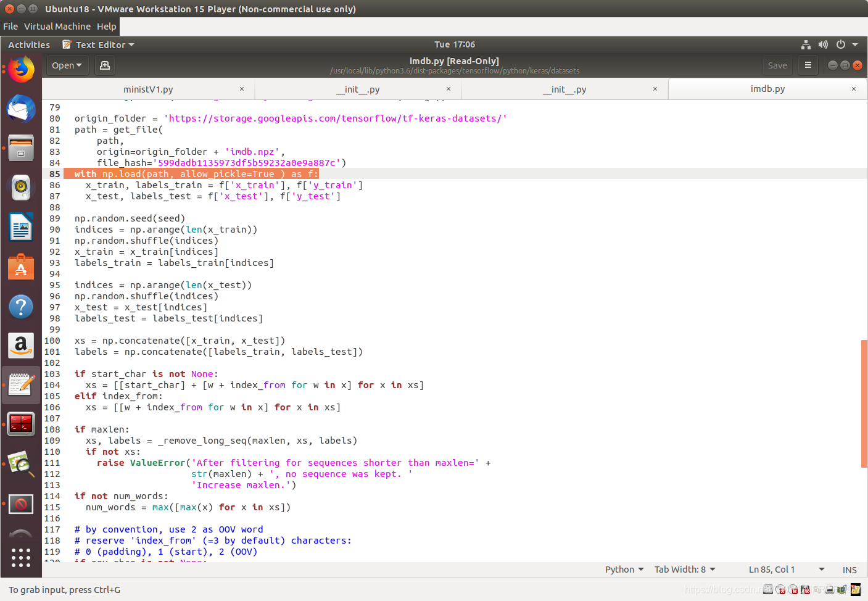This screenshot has height=601, width=868.
Task: Click the Save button
Action: [x=777, y=65]
